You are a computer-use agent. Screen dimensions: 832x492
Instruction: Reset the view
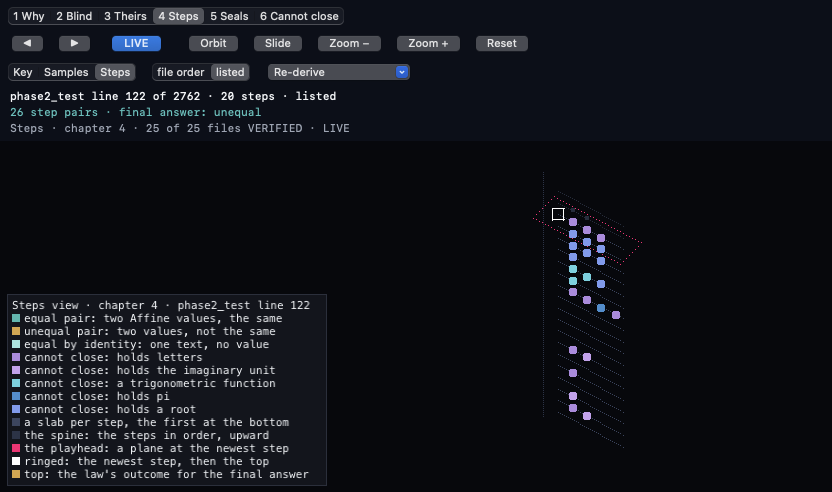click(501, 44)
